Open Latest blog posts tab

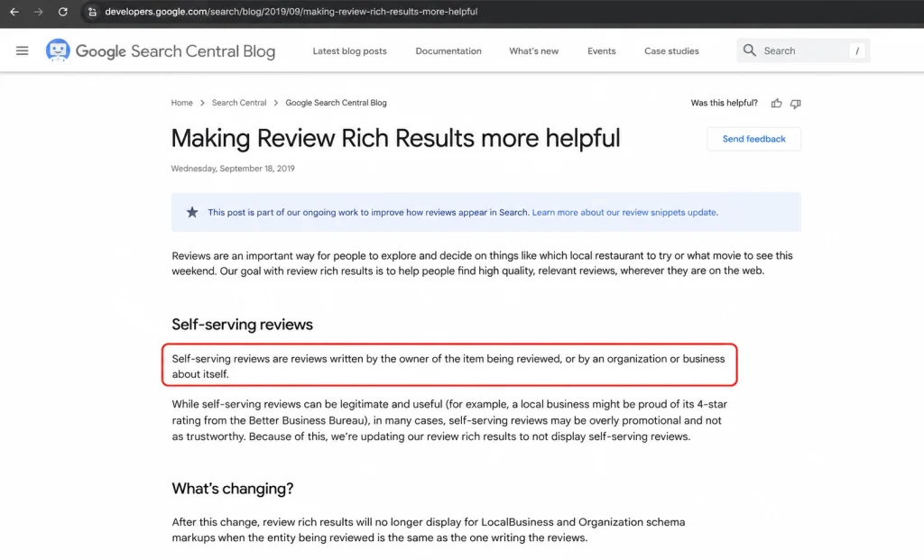tap(349, 51)
